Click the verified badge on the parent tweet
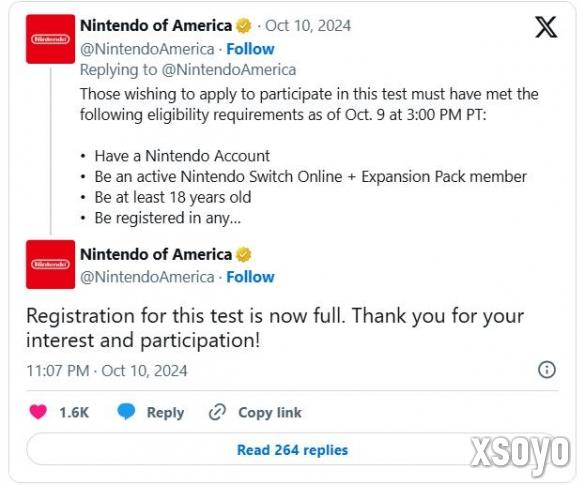Image resolution: width=584 pixels, height=485 pixels. [244, 26]
